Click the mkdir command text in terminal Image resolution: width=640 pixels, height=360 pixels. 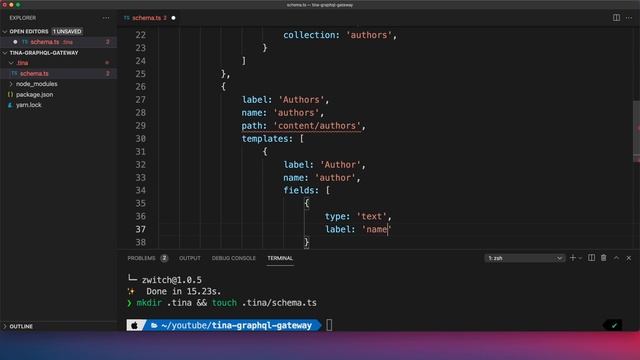pyautogui.click(x=149, y=303)
